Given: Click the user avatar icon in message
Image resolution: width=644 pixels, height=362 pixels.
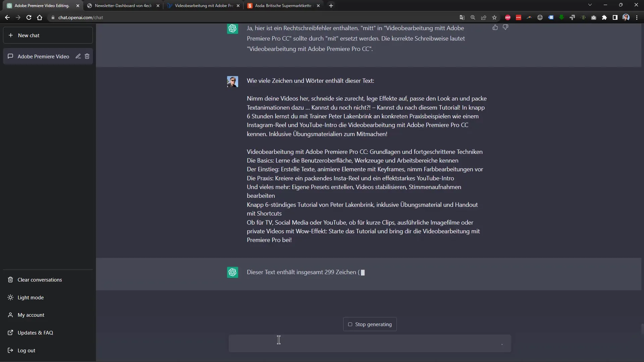Looking at the screenshot, I should [x=232, y=81].
